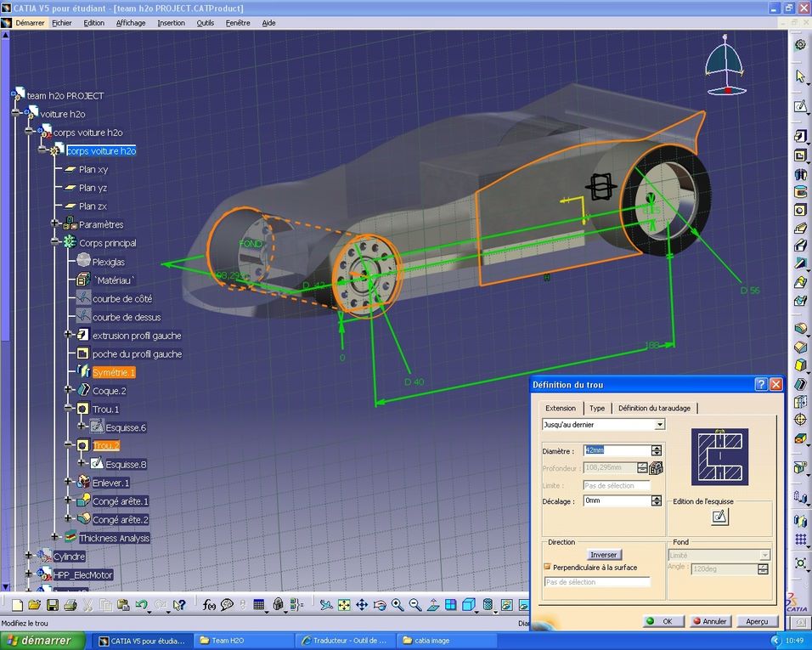Open the Sketcher tool in right toolbar
Screen dimensions: 812x650
(x=800, y=107)
